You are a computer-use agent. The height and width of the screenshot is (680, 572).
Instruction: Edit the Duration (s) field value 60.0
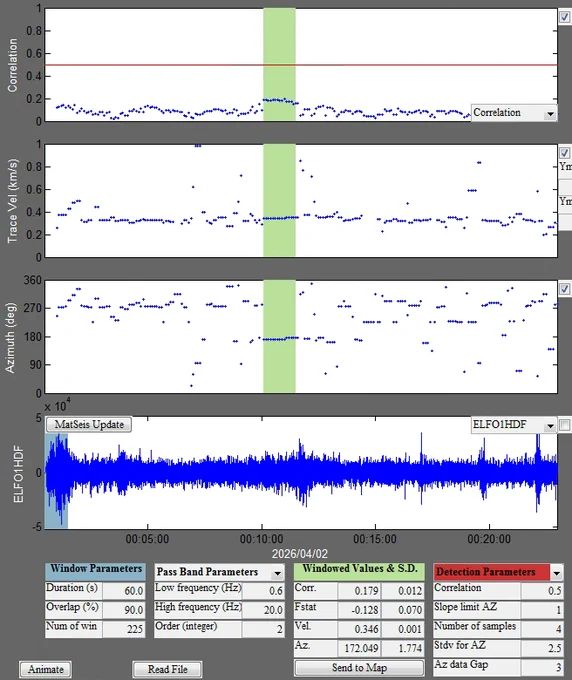(124, 591)
